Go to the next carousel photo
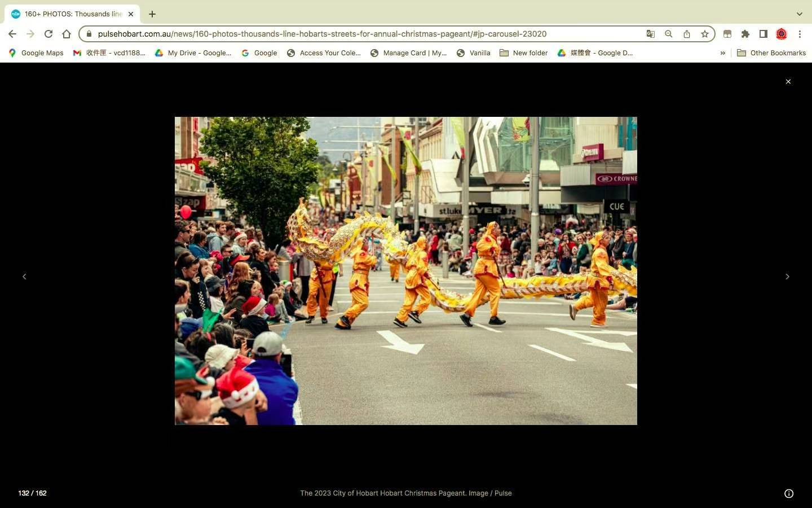This screenshot has height=508, width=812. coord(787,277)
